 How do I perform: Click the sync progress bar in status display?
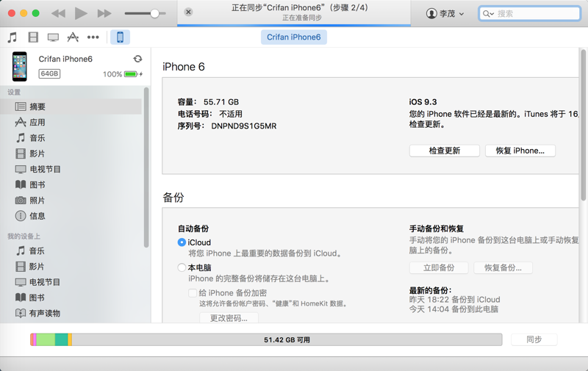click(x=294, y=25)
